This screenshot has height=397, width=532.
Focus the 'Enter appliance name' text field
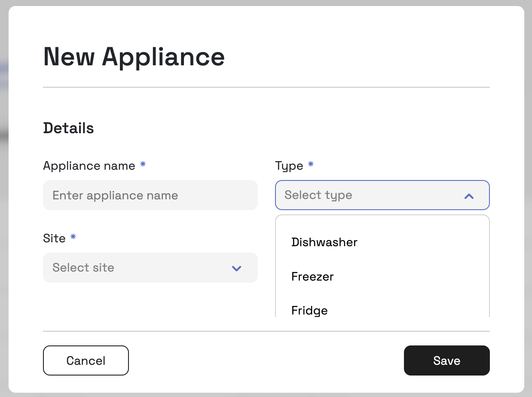(x=150, y=195)
